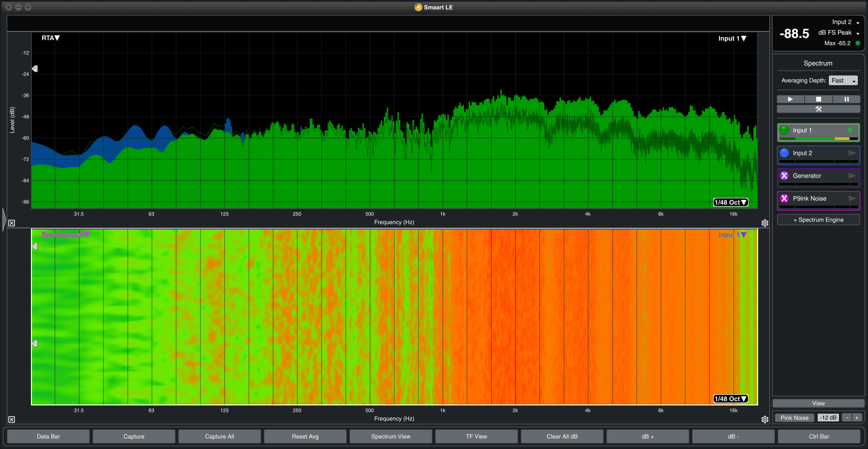
Task: Add a new Spectrum Engine
Action: click(x=819, y=220)
